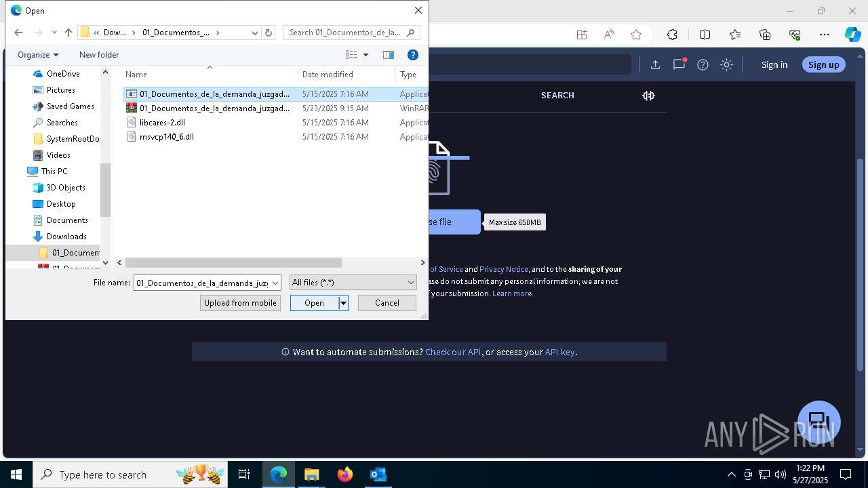Select 3D Objects folder
This screenshot has height=488, width=868.
coord(66,188)
